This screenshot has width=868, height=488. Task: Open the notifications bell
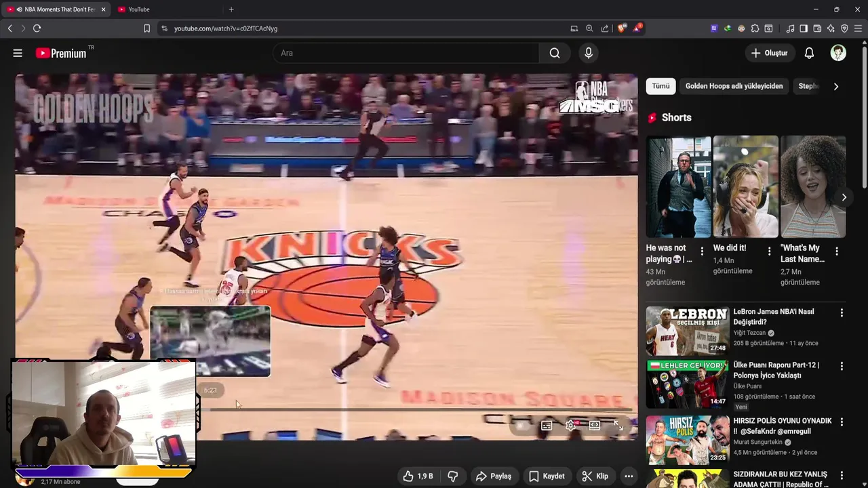[x=809, y=53]
